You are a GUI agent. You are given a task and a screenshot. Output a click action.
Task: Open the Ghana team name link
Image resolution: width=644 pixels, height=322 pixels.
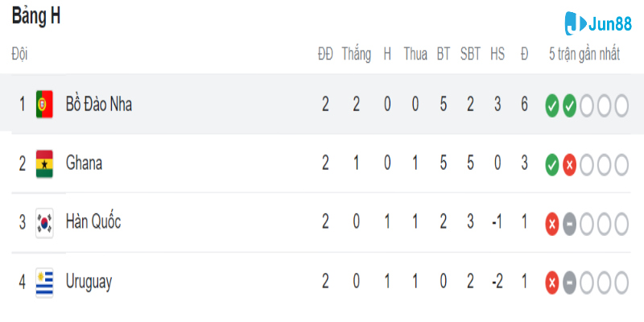coord(84,163)
